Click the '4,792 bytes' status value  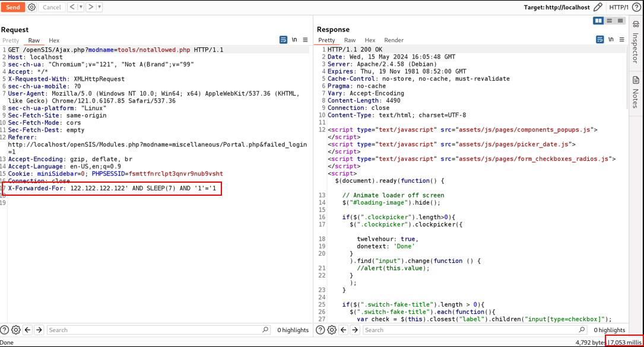[591, 342]
